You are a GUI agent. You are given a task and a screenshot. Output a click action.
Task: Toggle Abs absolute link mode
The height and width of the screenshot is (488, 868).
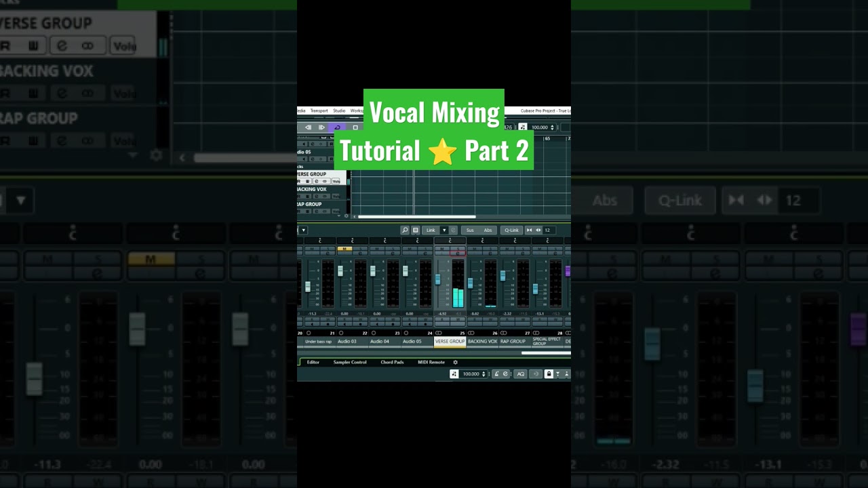coord(488,230)
